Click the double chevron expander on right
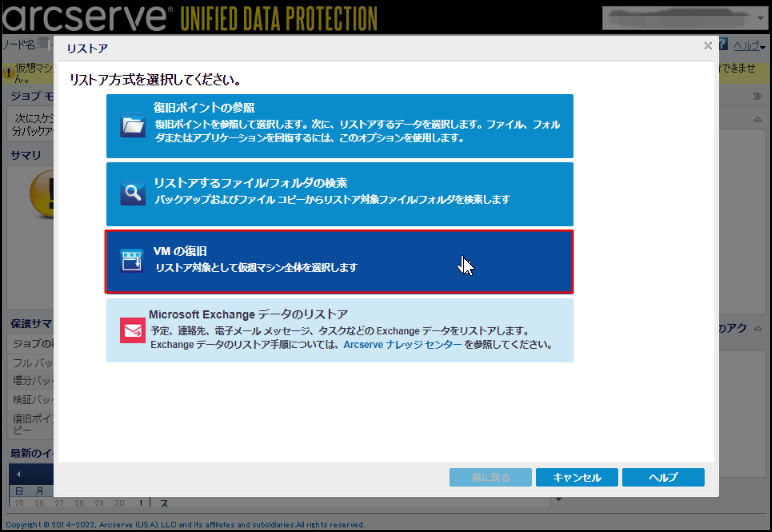Viewport: 772px width, 532px height. click(x=758, y=96)
